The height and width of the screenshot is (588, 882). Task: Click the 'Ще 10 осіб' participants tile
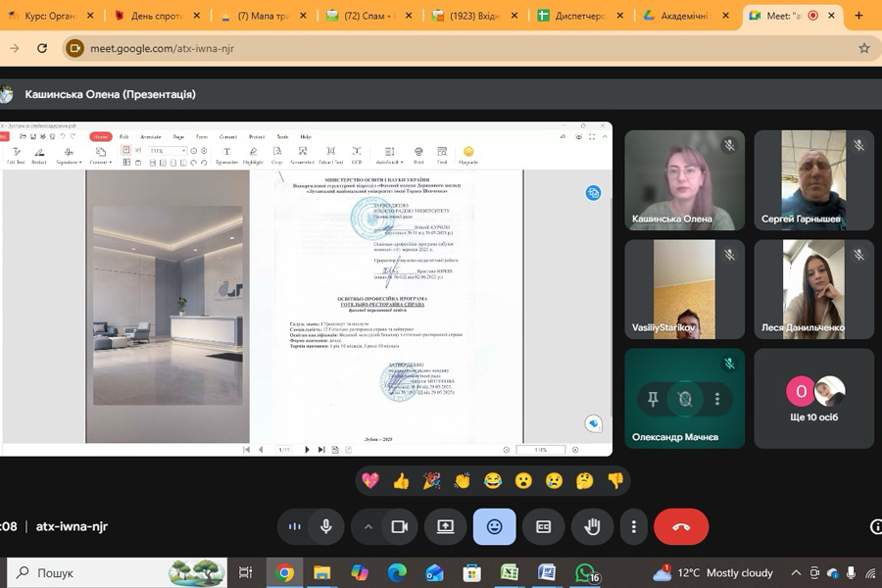(813, 398)
